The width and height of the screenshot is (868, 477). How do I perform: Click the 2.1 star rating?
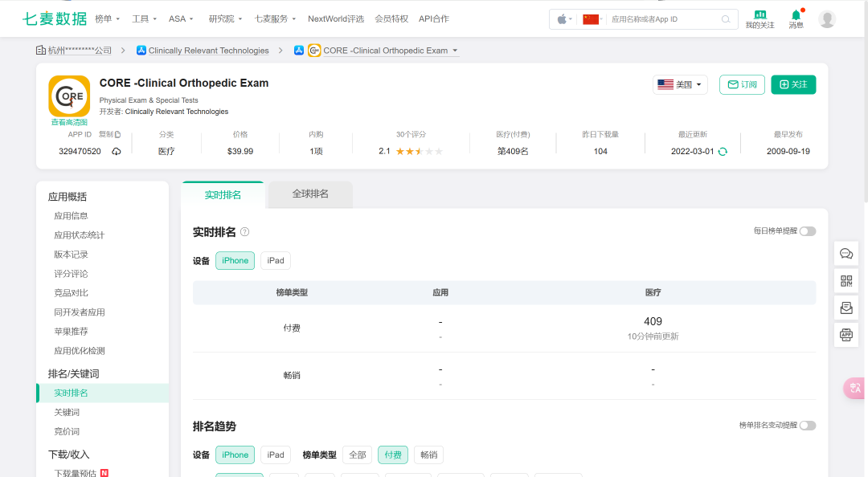[x=411, y=151]
